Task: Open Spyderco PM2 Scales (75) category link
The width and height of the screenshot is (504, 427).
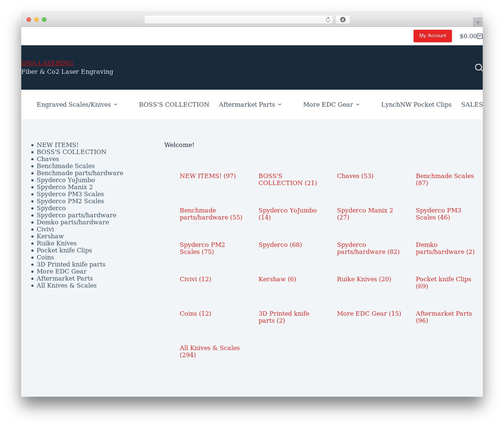Action: coord(202,248)
